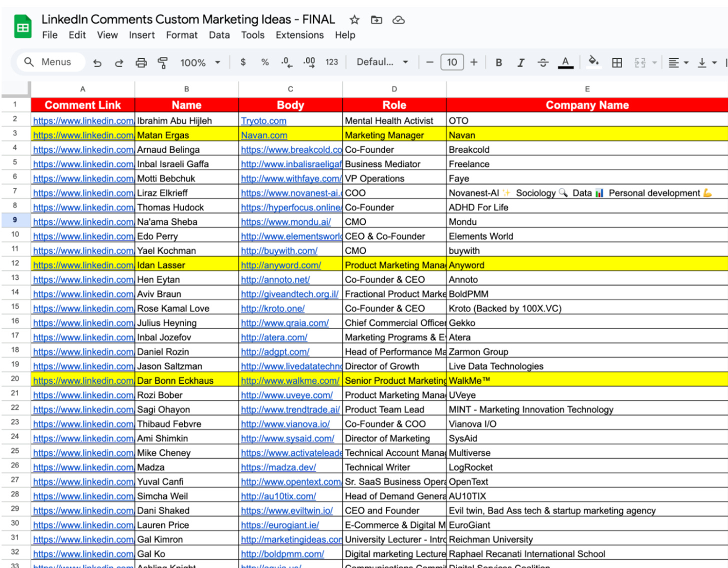Open the text color picker
This screenshot has height=568, width=728.
click(565, 62)
